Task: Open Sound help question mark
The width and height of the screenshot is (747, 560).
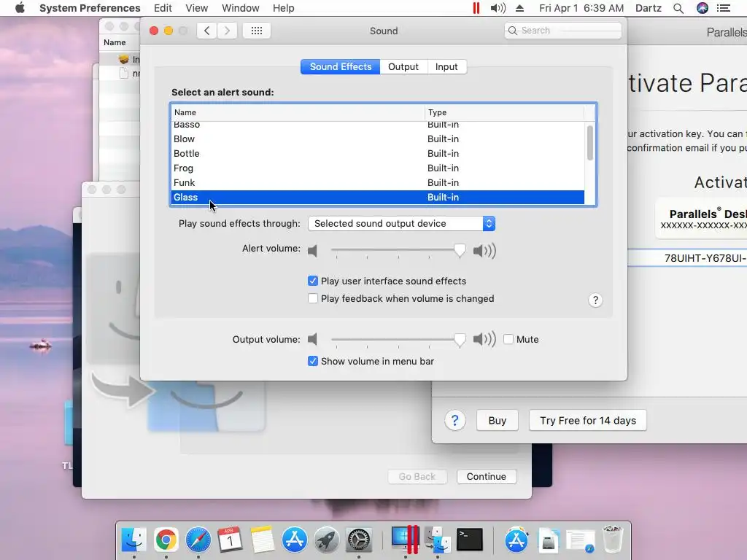Action: click(595, 300)
